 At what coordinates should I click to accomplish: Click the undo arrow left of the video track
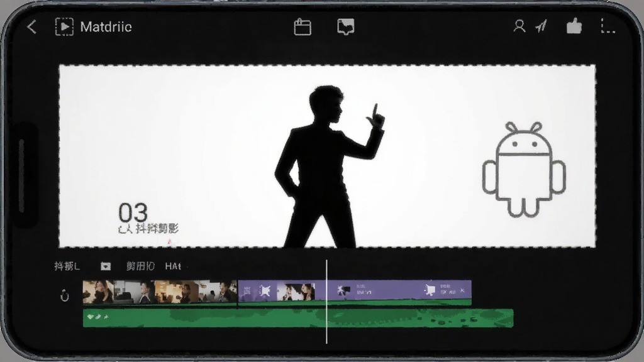pos(65,295)
